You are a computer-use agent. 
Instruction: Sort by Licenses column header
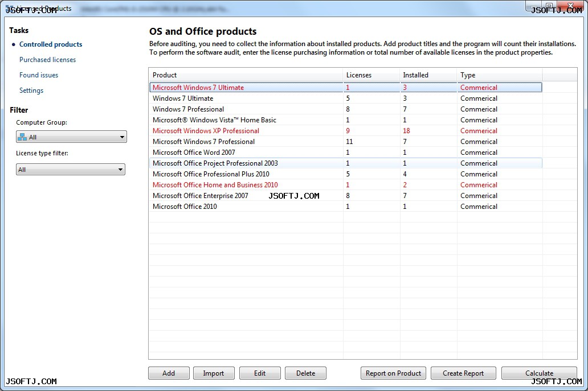(371, 75)
